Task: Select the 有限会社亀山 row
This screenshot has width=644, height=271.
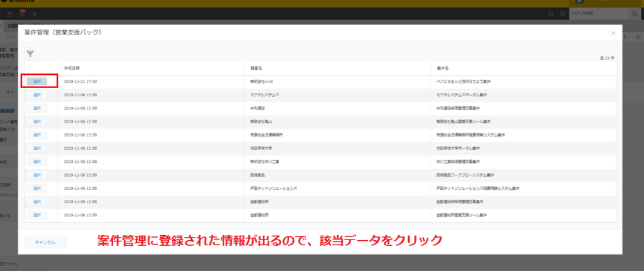Action: coord(36,121)
